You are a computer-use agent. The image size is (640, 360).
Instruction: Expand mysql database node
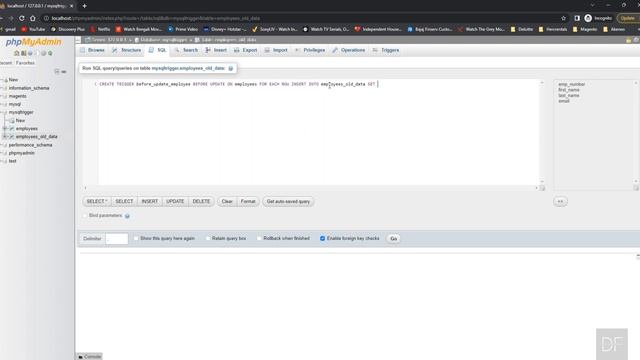coord(2,104)
